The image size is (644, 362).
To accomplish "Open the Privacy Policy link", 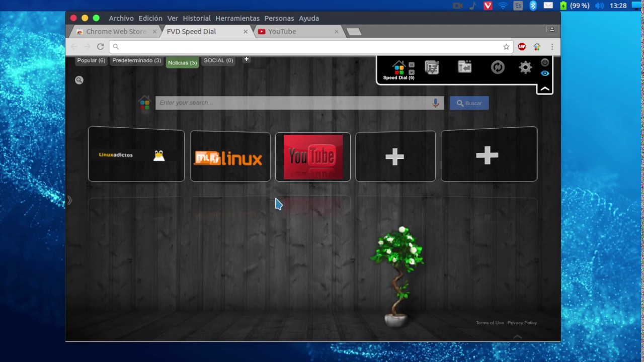I will point(522,323).
